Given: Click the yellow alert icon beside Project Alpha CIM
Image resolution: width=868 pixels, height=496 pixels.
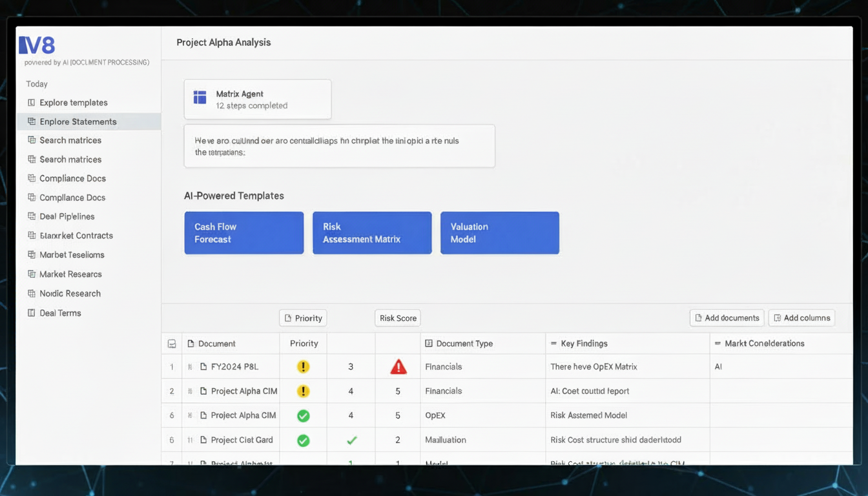Looking at the screenshot, I should [303, 391].
